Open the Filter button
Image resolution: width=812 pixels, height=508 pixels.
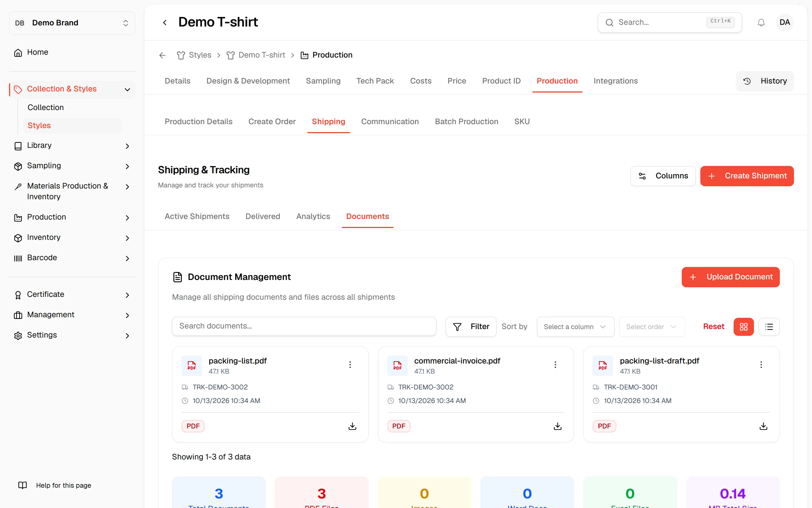tap(471, 327)
